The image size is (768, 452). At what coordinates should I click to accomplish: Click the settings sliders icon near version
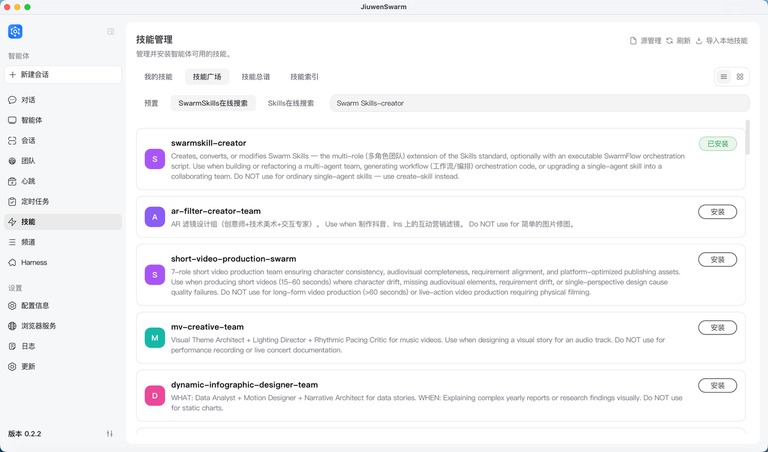(x=110, y=434)
